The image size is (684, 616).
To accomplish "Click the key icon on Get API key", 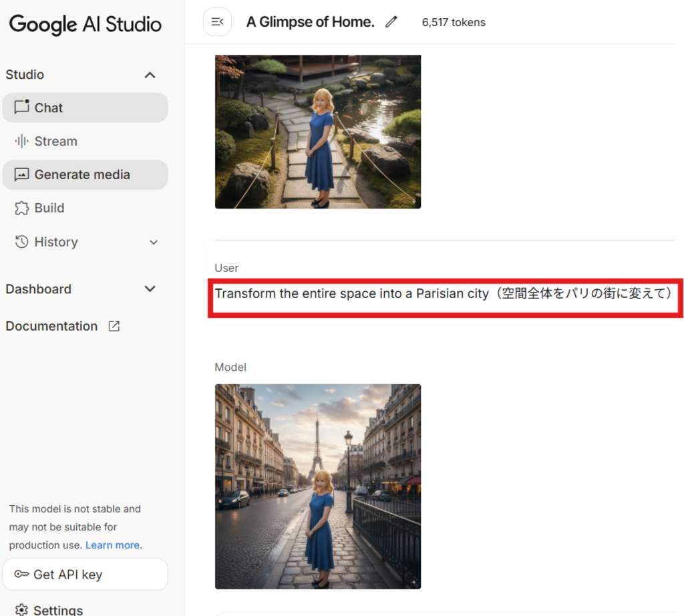I will pyautogui.click(x=21, y=574).
